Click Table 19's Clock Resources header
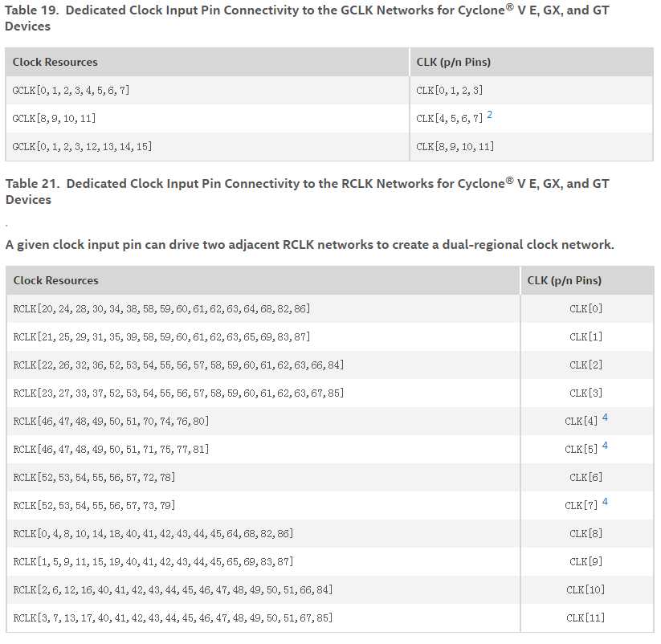This screenshot has height=644, width=661. pyautogui.click(x=55, y=62)
